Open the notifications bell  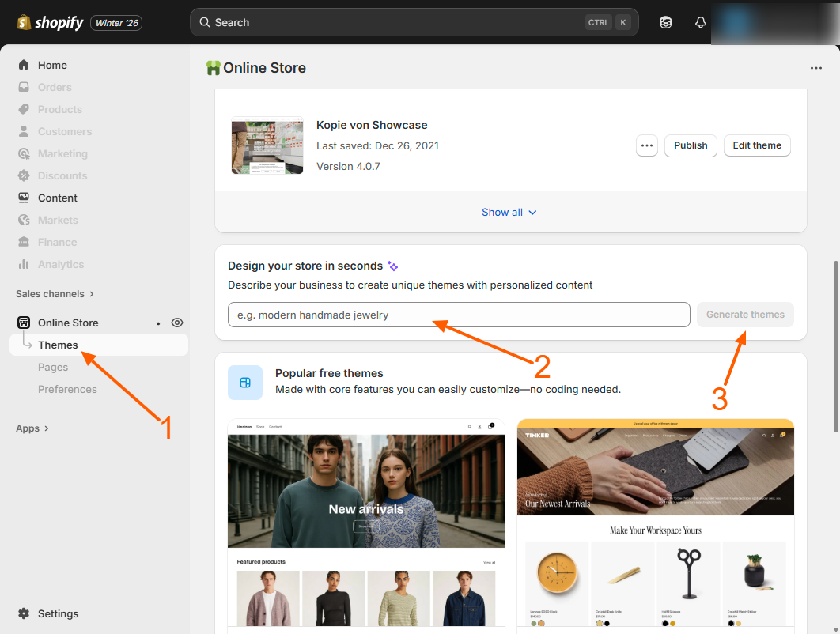tap(700, 22)
